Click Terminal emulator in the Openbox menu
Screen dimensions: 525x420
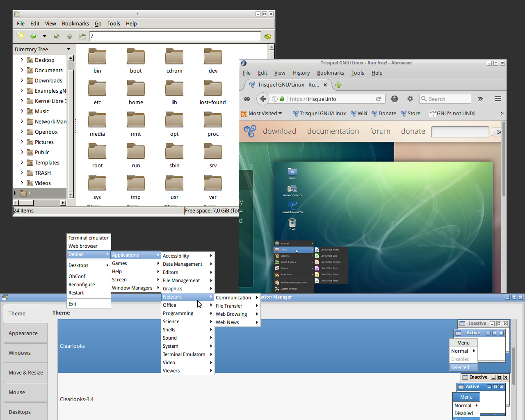pos(89,238)
